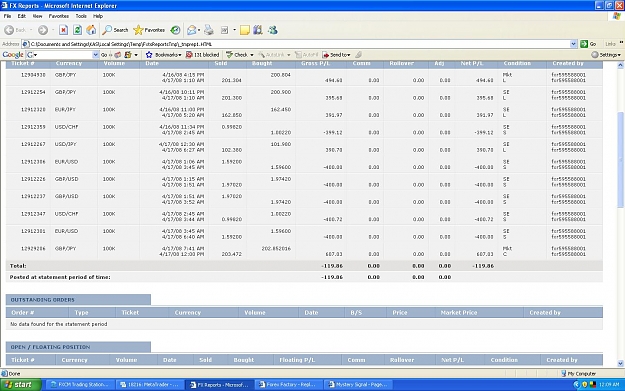Open the Help menu

(98, 16)
